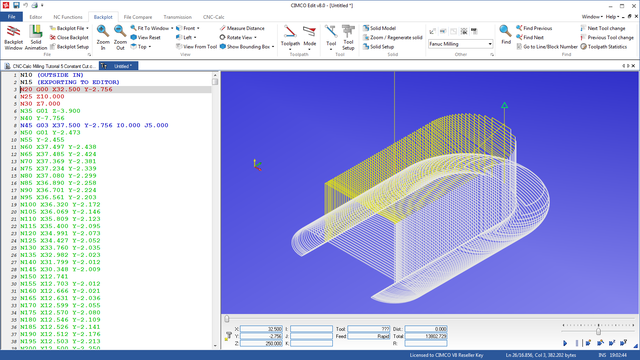Click the Total distance field
640x360 pixels.
(426, 336)
